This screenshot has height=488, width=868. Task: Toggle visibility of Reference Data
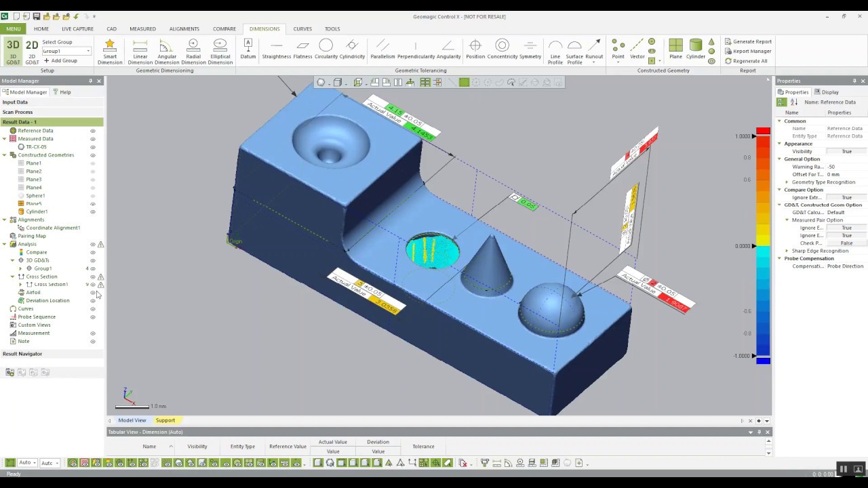click(x=93, y=131)
